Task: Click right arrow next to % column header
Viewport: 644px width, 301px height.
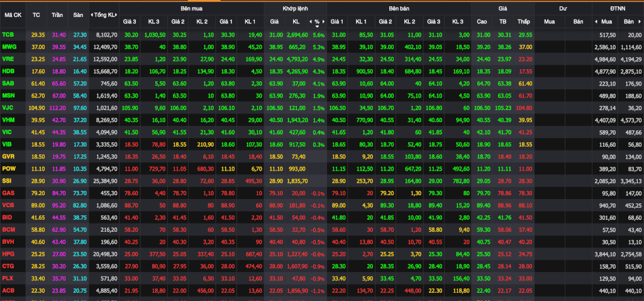Action: pyautogui.click(x=323, y=21)
